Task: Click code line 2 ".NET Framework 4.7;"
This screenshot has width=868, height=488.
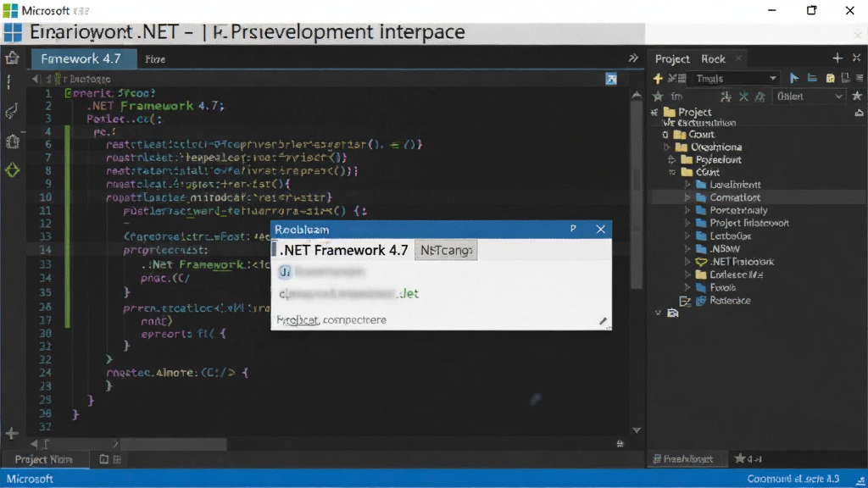Action: pyautogui.click(x=156, y=106)
